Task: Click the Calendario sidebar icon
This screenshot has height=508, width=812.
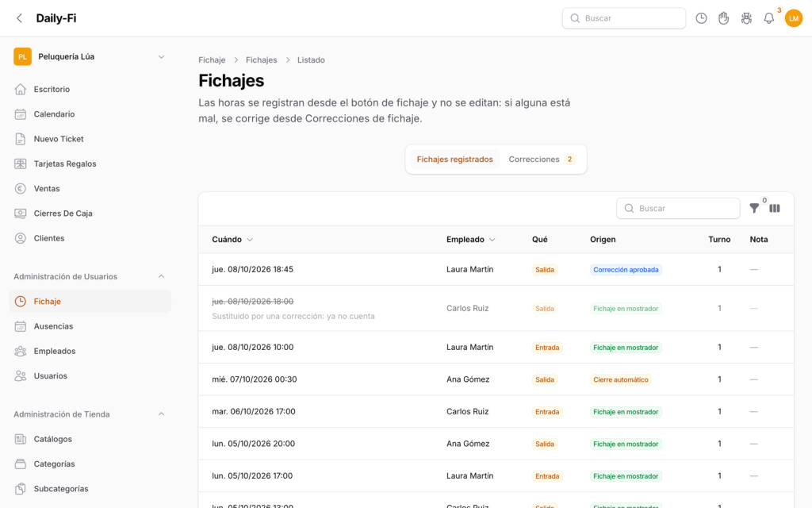Action: (20, 114)
